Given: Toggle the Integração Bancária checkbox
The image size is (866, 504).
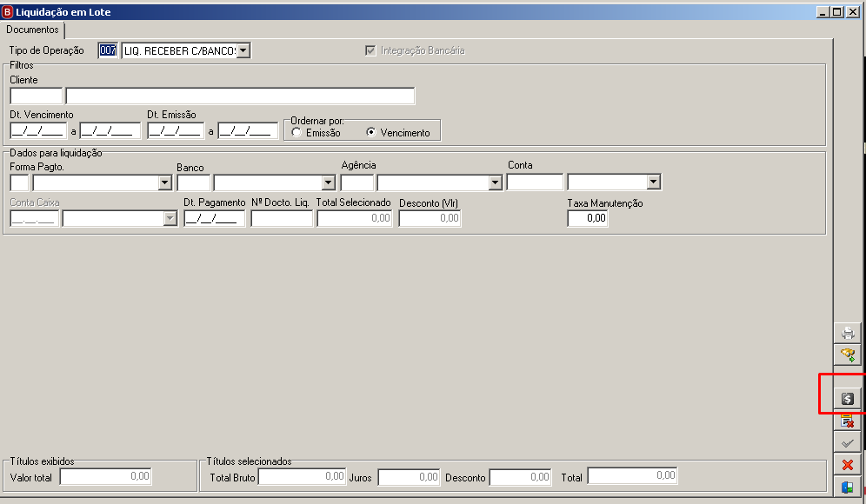Looking at the screenshot, I should pos(370,50).
